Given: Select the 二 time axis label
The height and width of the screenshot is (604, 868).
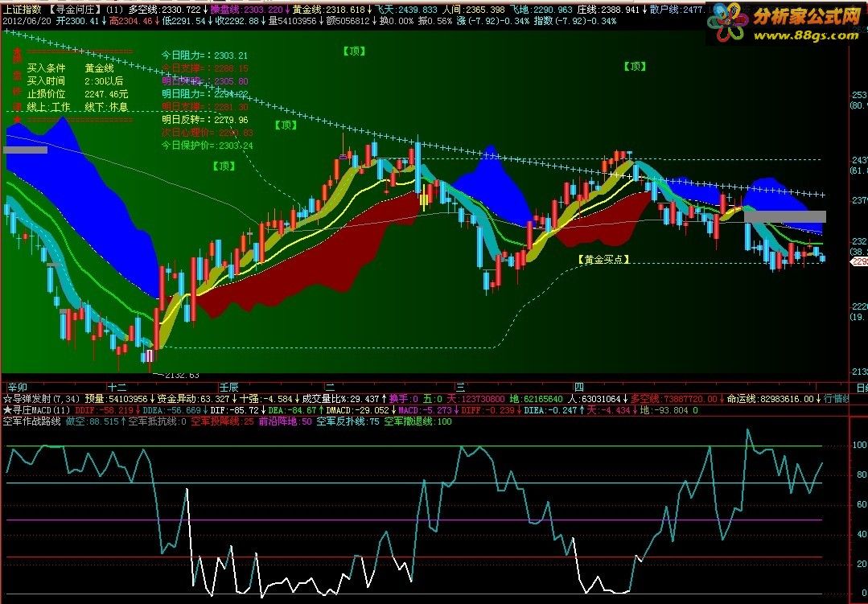Looking at the screenshot, I should 330,388.
